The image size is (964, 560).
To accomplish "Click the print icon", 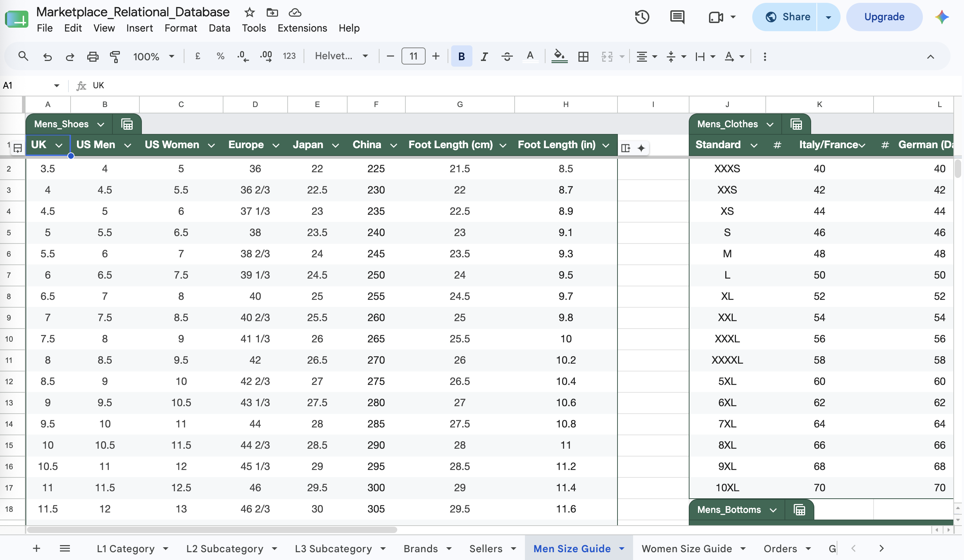I will point(93,57).
